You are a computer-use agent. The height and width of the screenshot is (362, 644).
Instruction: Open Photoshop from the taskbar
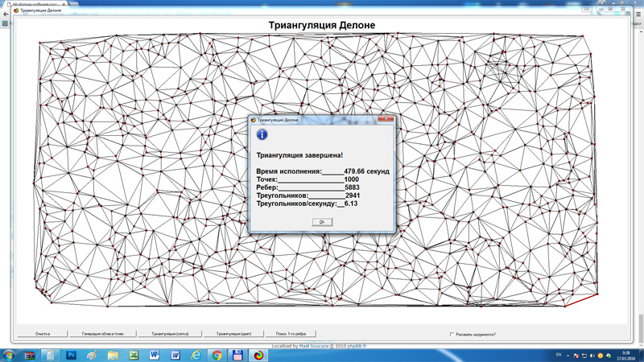71,355
